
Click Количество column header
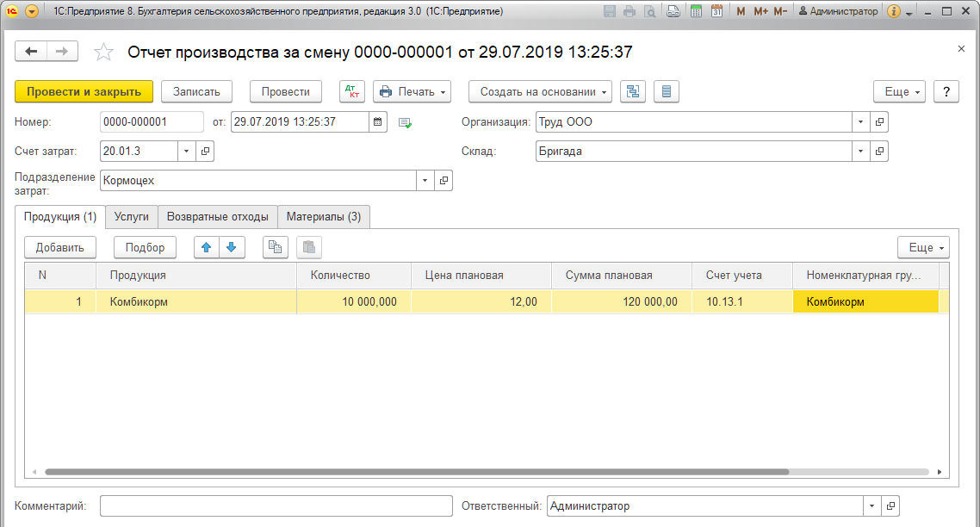[354, 276]
